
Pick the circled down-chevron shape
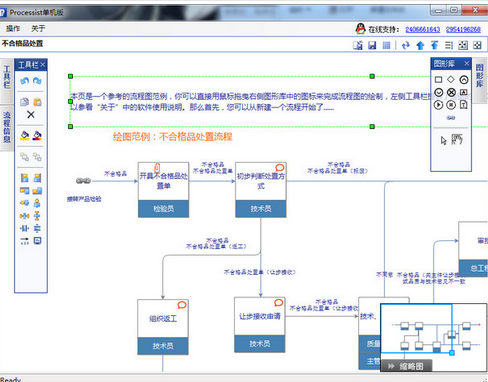click(x=439, y=92)
